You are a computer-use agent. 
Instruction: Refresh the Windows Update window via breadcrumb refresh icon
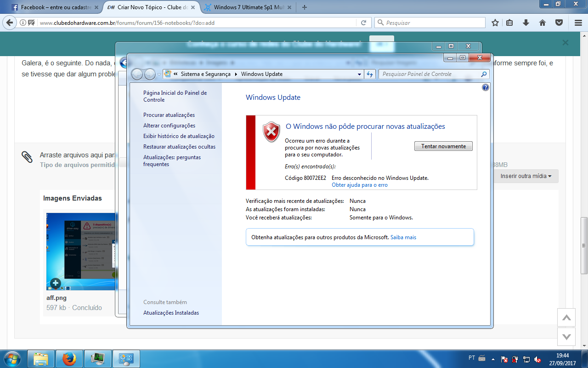[370, 74]
